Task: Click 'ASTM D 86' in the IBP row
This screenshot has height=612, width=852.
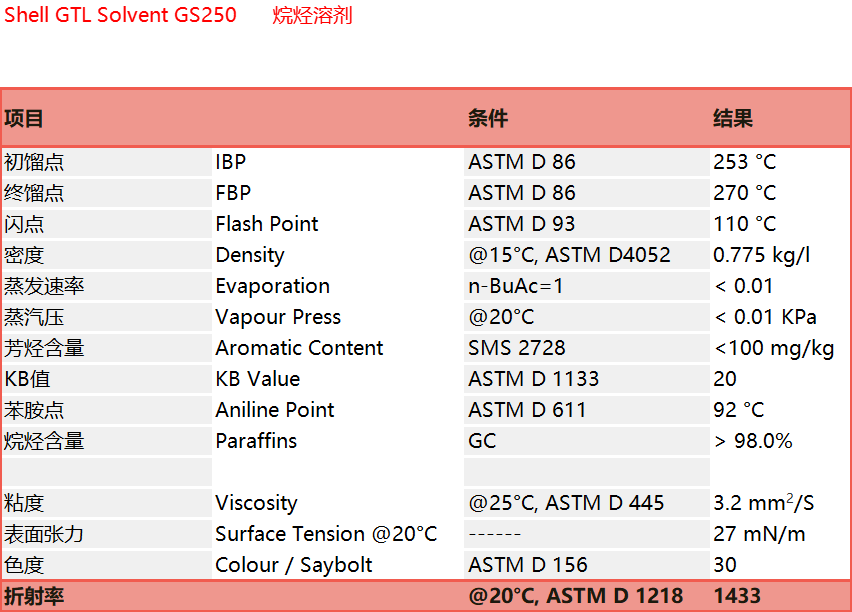Action: click(522, 162)
